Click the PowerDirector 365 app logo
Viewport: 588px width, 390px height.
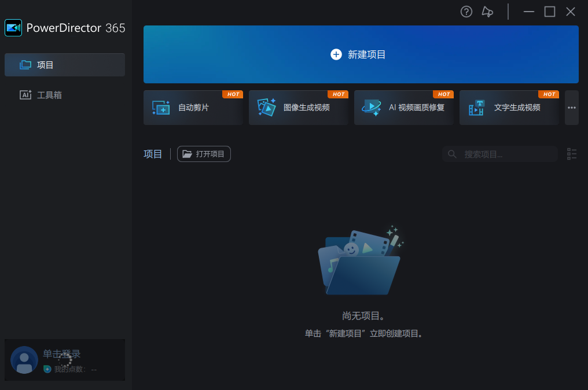point(13,27)
